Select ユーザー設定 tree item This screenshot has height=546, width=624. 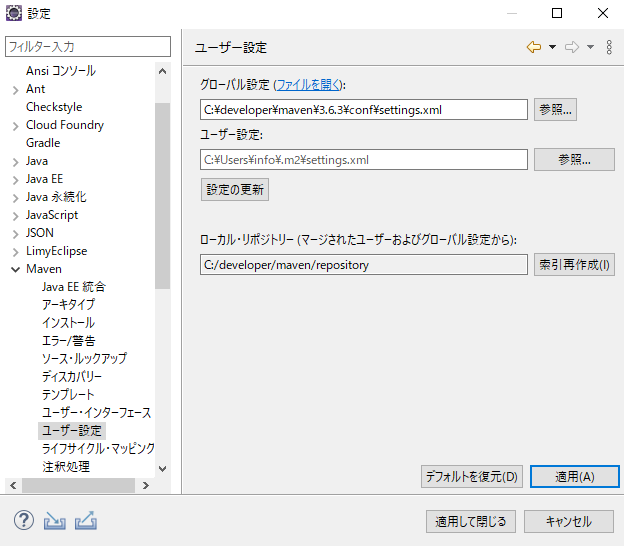pyautogui.click(x=72, y=431)
